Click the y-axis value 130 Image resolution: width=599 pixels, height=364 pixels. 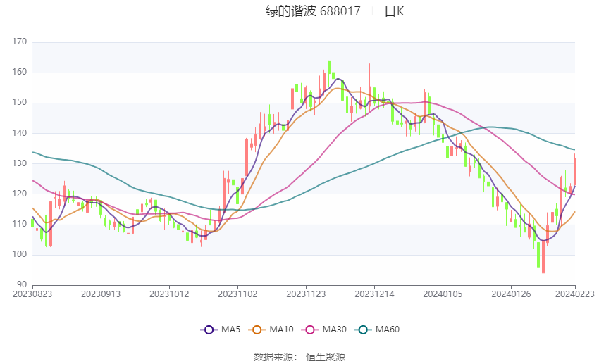pos(20,163)
